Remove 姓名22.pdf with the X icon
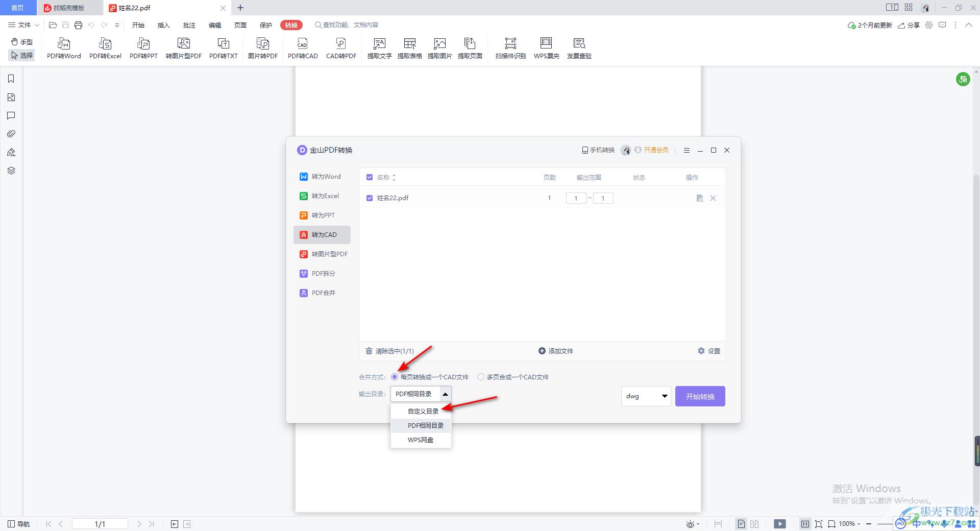This screenshot has width=980, height=531. [713, 198]
